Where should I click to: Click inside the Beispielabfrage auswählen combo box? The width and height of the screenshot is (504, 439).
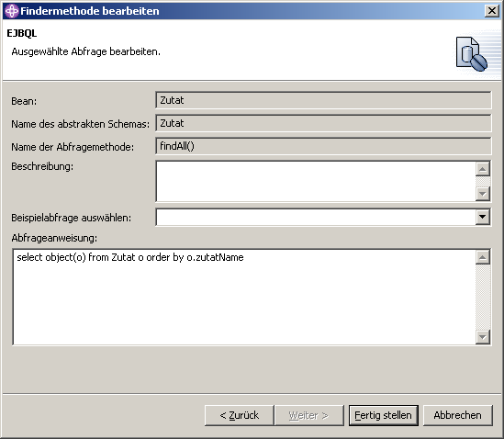click(316, 217)
